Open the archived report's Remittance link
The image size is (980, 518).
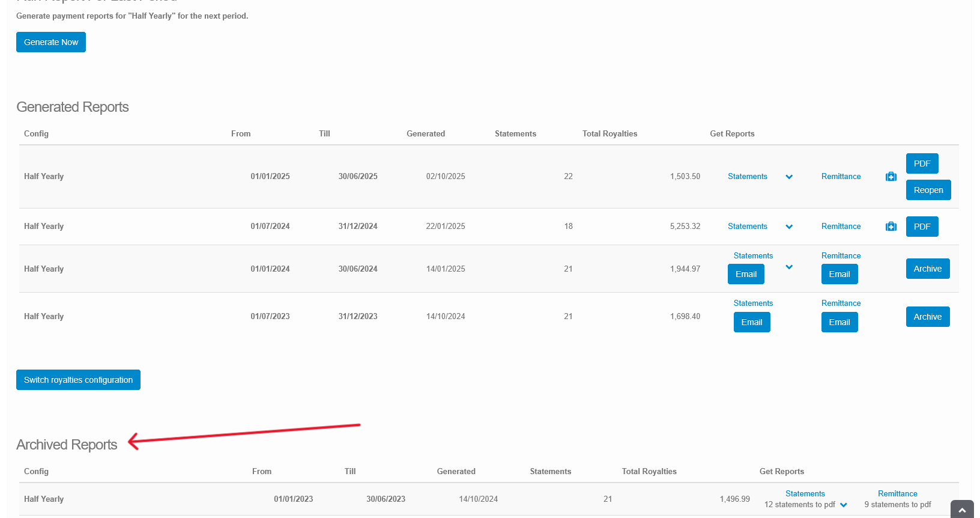coord(897,493)
